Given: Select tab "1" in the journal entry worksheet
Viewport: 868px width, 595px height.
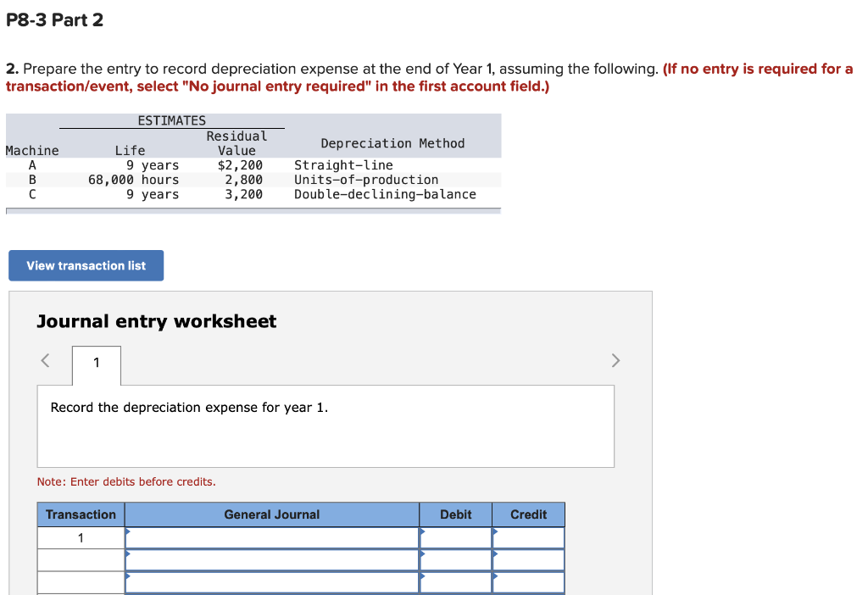Looking at the screenshot, I should [x=96, y=365].
